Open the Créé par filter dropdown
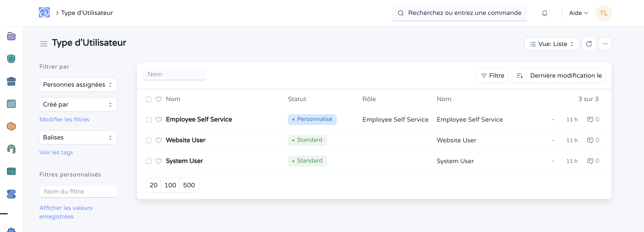Screen dimensions: 644x232 point(78,104)
